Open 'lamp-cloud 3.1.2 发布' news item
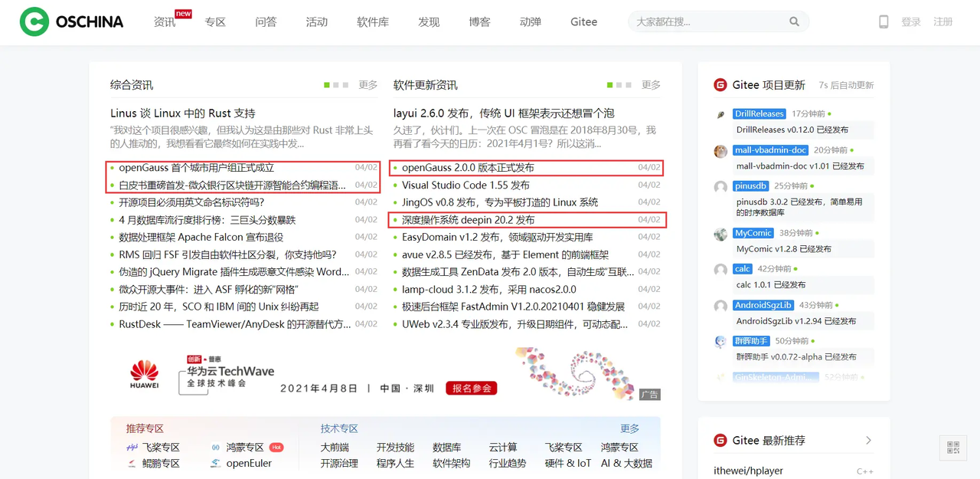This screenshot has width=980, height=479. pyautogui.click(x=489, y=290)
